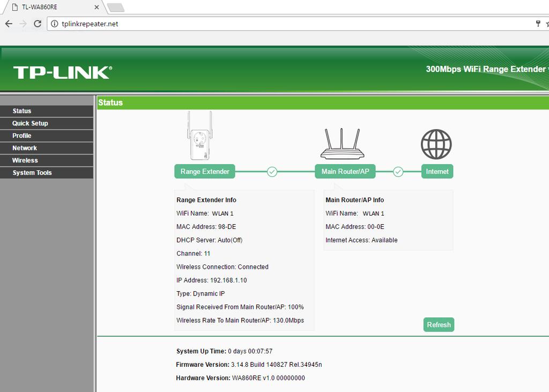Open the Wireless menu item
The width and height of the screenshot is (549, 392).
click(x=47, y=160)
